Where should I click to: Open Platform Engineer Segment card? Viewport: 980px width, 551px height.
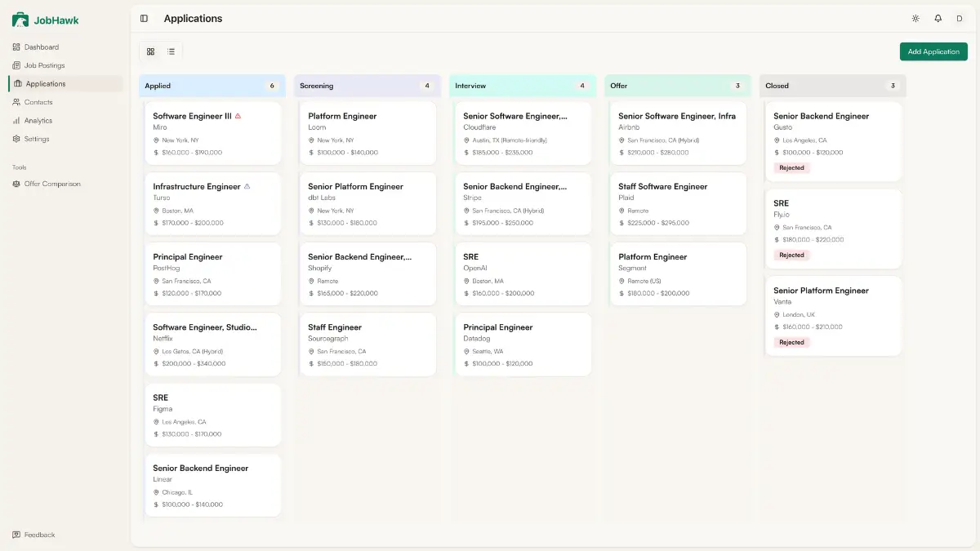click(x=678, y=274)
